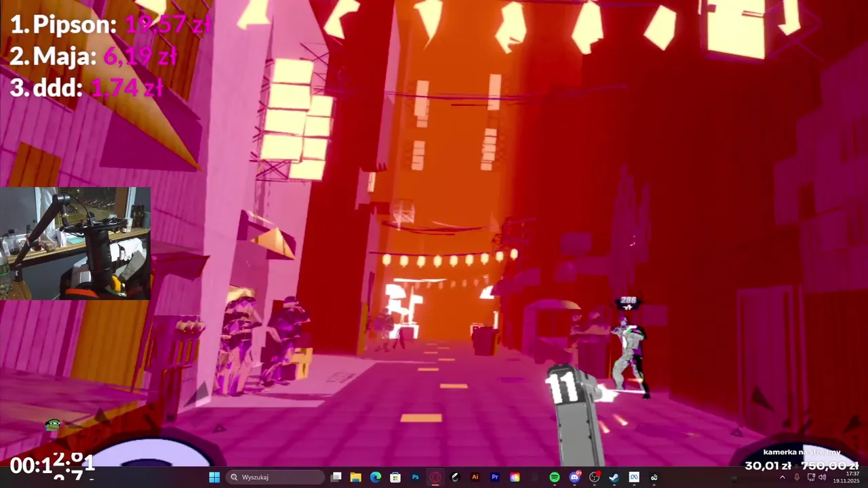
Task: Click leaderboard entry 3. ddd
Action: (x=46, y=87)
